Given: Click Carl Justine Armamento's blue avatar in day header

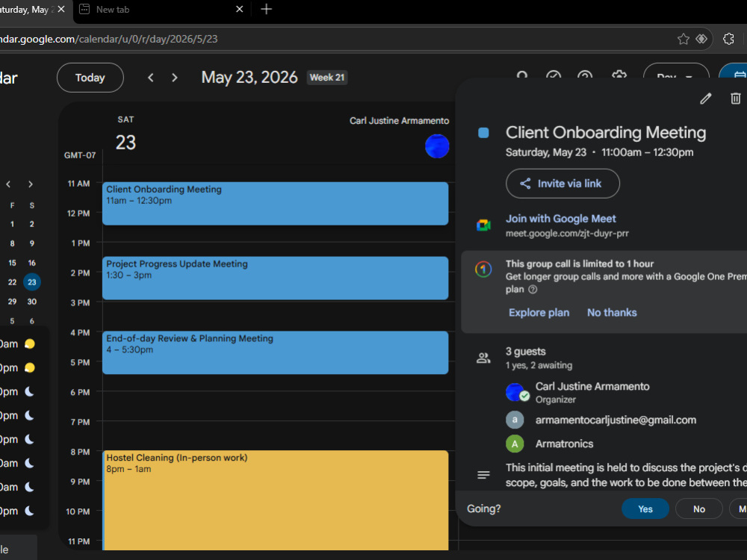Looking at the screenshot, I should point(437,146).
